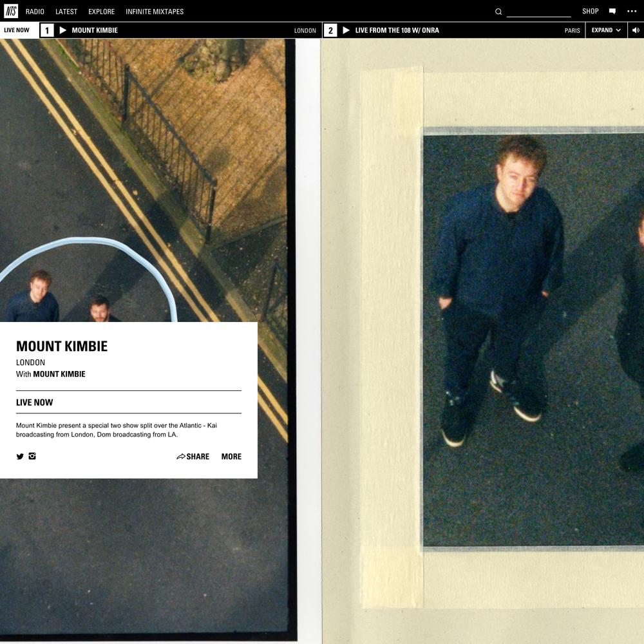Open the Radio menu item

pos(35,12)
